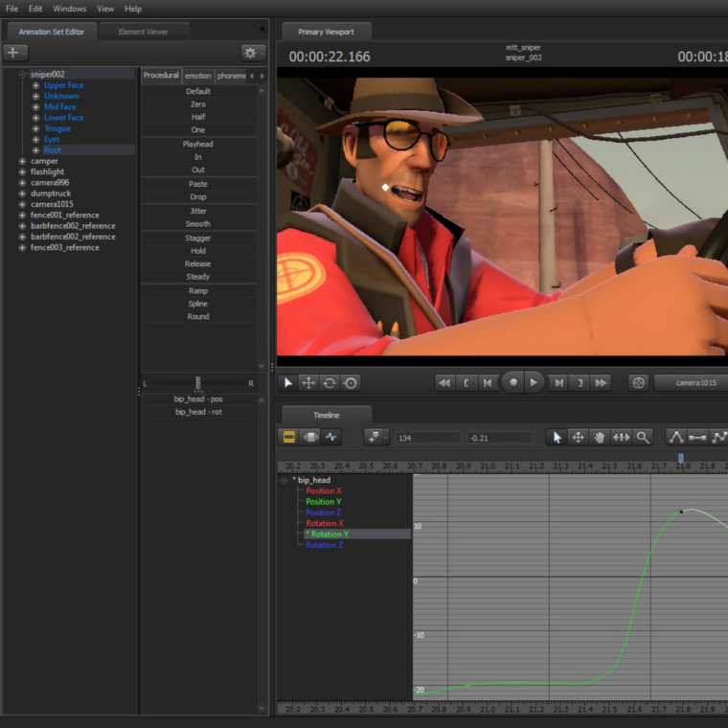Open the Help menu

(x=133, y=9)
